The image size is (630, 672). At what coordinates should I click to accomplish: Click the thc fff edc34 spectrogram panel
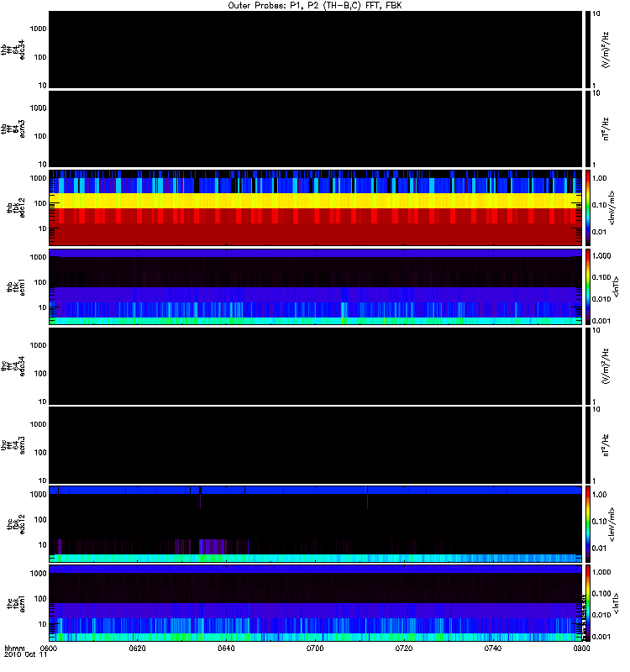315,366
